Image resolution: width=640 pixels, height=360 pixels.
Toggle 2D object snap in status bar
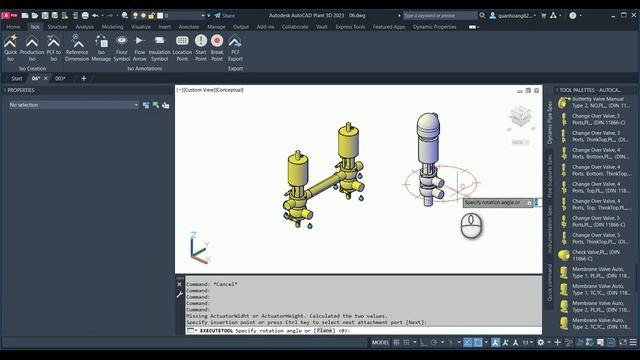point(478,342)
